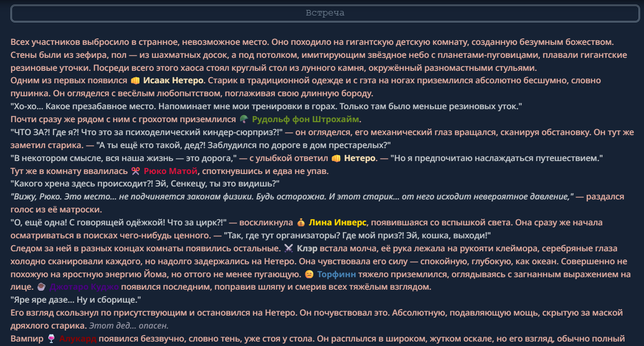Click the quote 'В некотором смысле, вся наша жизнь'

point(124,158)
